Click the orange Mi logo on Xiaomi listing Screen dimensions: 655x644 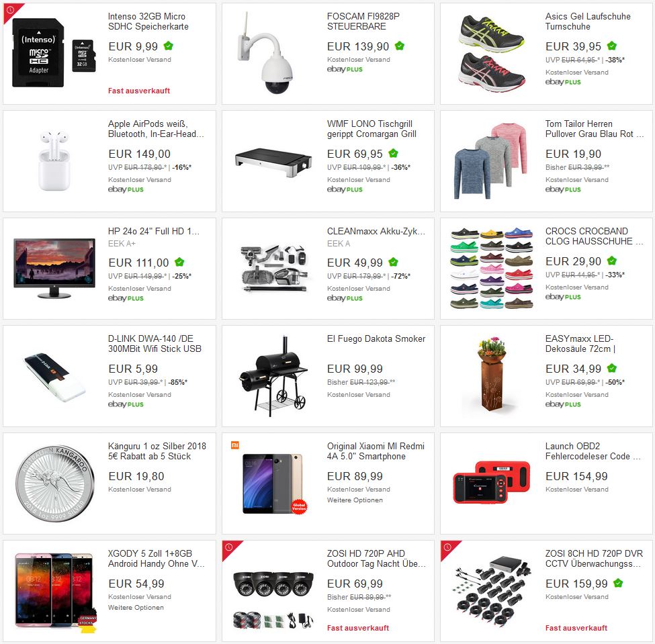234,446
